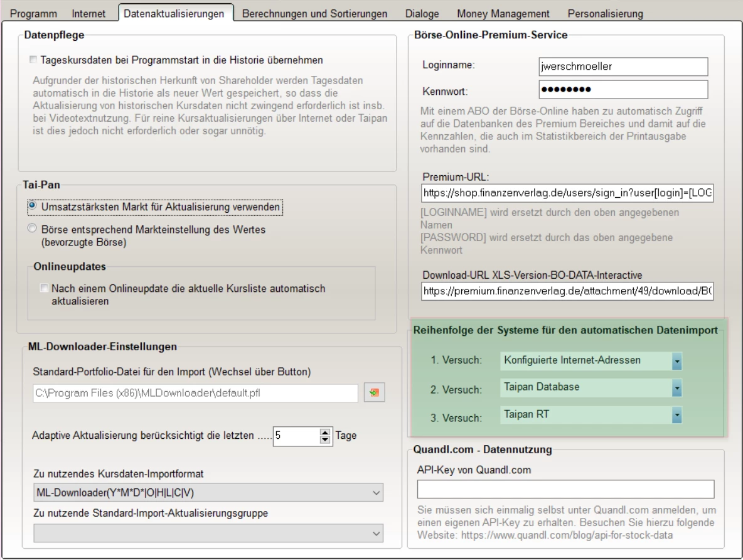Open the 1. Versuch dropdown
743x560 pixels.
tap(676, 362)
